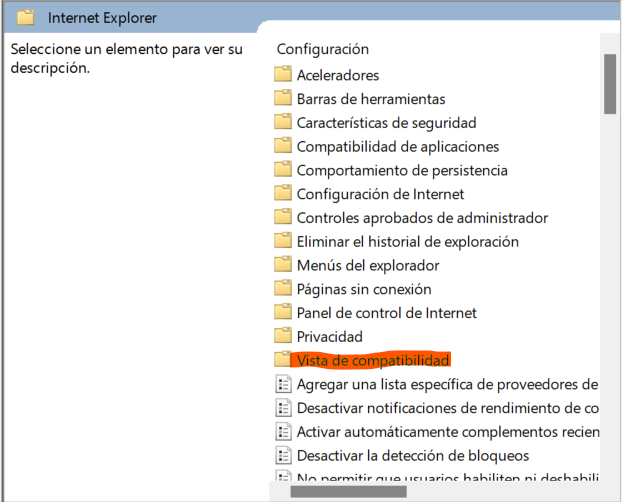Click the policy icon for Desactivar la detección de bloqueos
Image resolution: width=622 pixels, height=502 pixels.
(x=283, y=456)
